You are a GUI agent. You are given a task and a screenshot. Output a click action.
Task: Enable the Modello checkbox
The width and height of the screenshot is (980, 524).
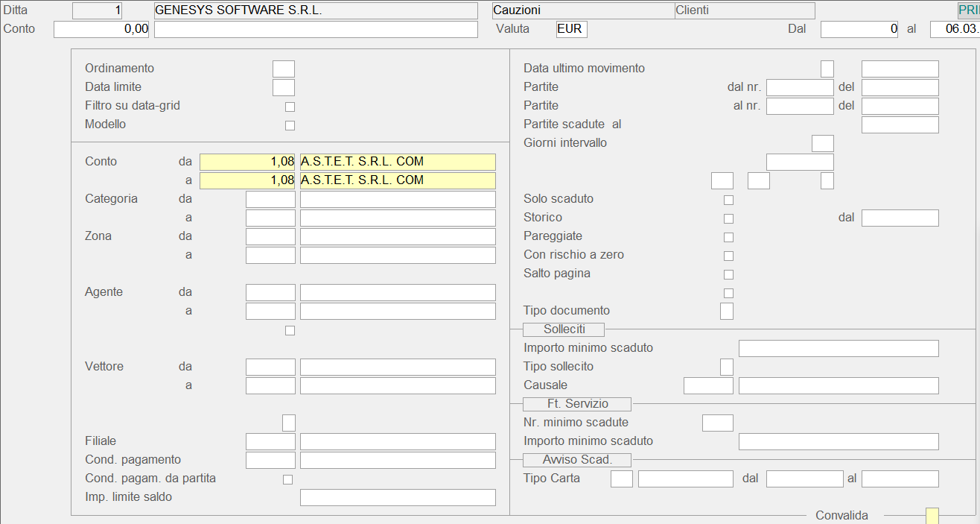point(290,125)
